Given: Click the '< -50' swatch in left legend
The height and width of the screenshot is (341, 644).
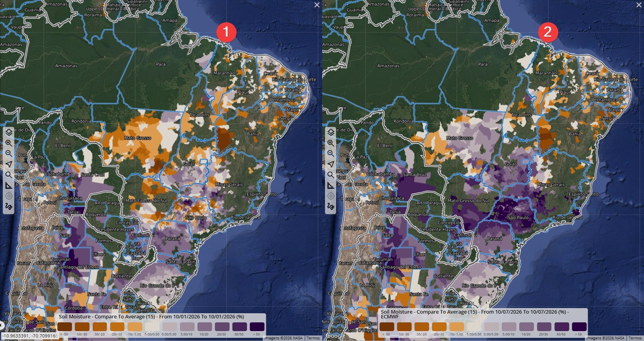Looking at the screenshot, I should pos(65,327).
